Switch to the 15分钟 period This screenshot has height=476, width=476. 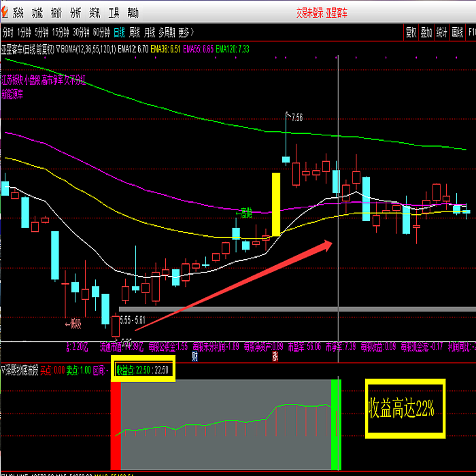(x=61, y=32)
